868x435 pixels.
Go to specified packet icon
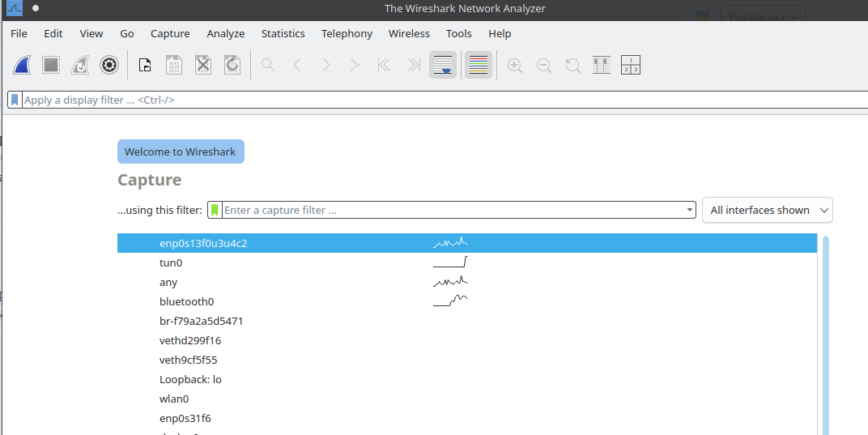[355, 66]
